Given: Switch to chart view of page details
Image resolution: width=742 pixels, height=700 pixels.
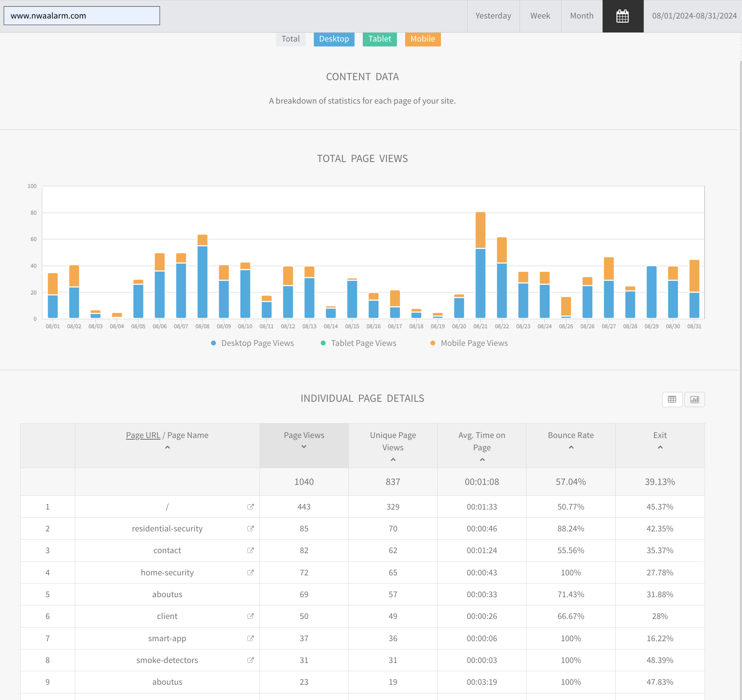Looking at the screenshot, I should [694, 399].
